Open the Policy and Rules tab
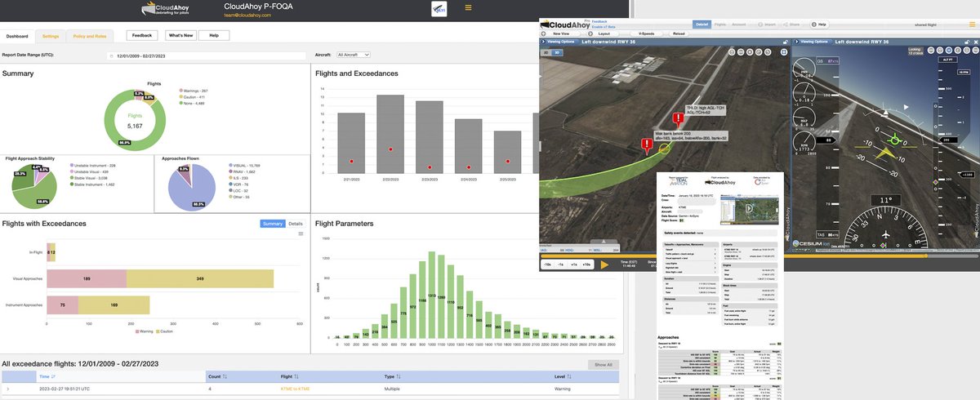This screenshot has width=980, height=400. pyautogui.click(x=89, y=36)
